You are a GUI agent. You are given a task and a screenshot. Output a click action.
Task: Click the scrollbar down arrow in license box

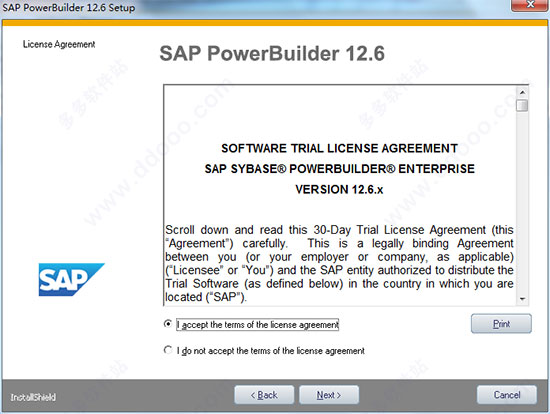pos(522,299)
